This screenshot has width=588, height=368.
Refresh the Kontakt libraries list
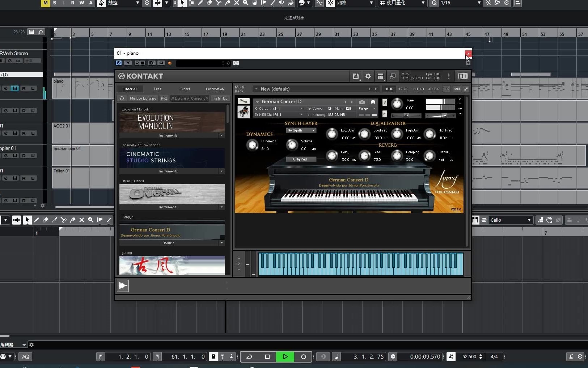[x=122, y=98]
